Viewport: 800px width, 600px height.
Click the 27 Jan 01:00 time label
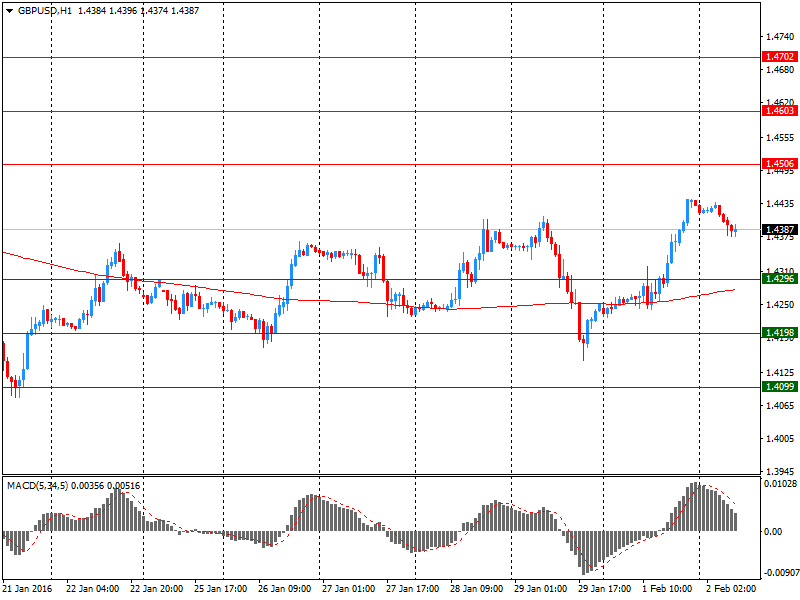tap(348, 589)
